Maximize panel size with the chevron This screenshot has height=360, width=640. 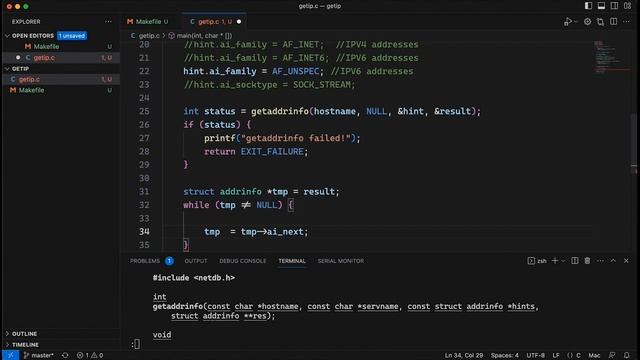tap(613, 261)
